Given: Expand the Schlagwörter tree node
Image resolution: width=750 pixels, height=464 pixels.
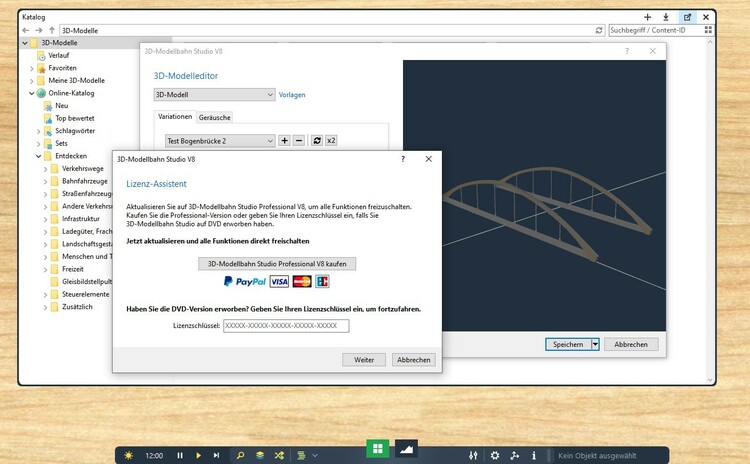Looking at the screenshot, I should click(x=39, y=131).
